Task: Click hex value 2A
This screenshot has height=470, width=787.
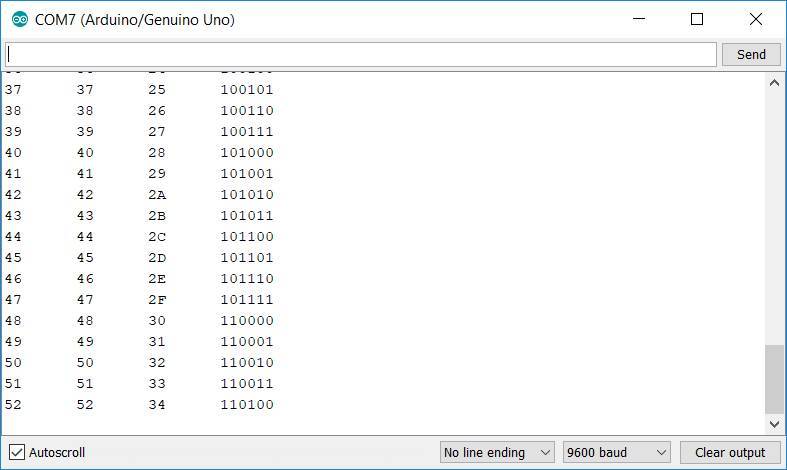Action: coord(157,195)
